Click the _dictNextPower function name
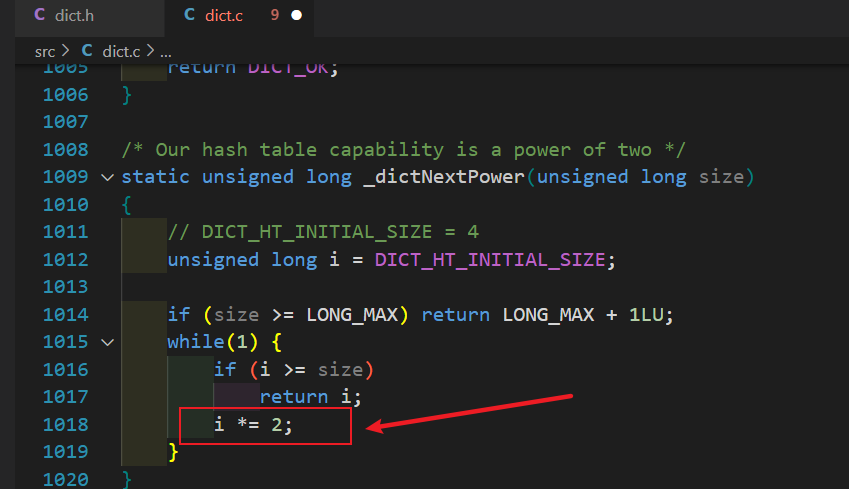 point(444,177)
